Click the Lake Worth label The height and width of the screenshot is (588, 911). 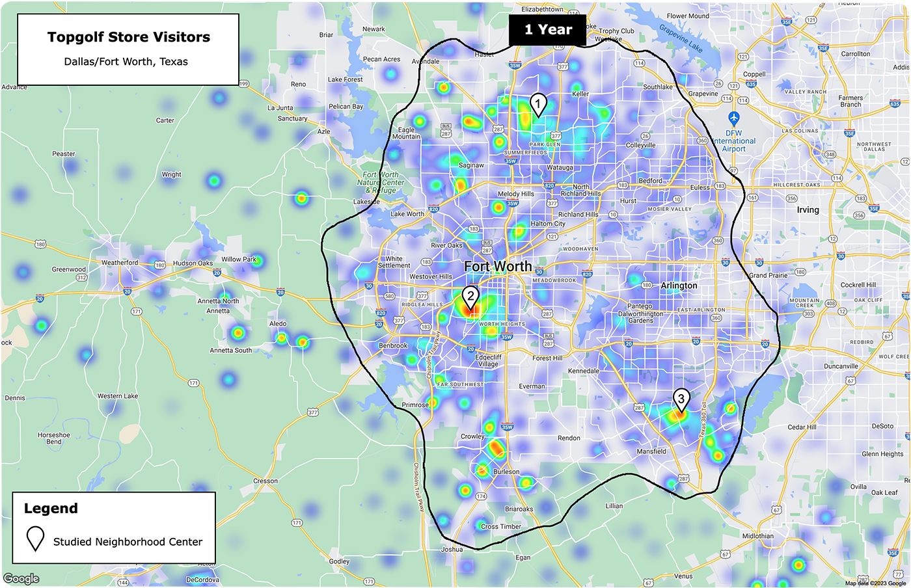point(407,214)
